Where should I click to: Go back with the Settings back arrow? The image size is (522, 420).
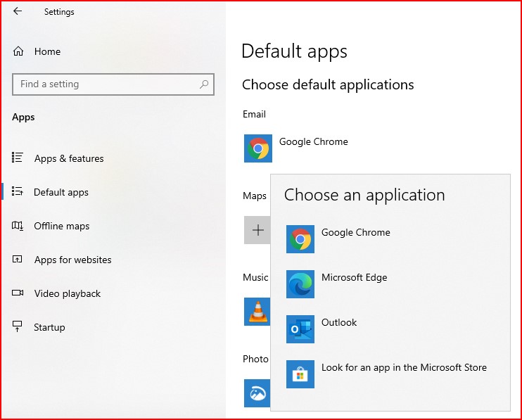point(18,11)
